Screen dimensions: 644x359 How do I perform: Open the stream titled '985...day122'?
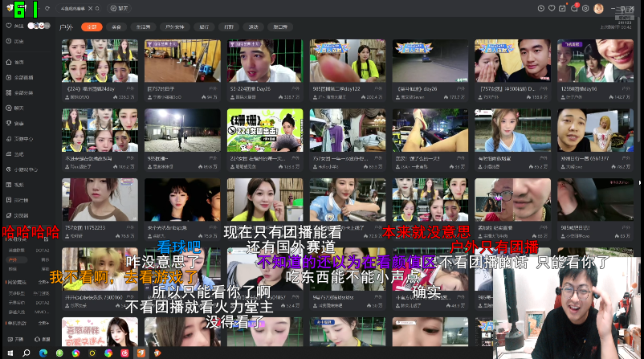[348, 70]
